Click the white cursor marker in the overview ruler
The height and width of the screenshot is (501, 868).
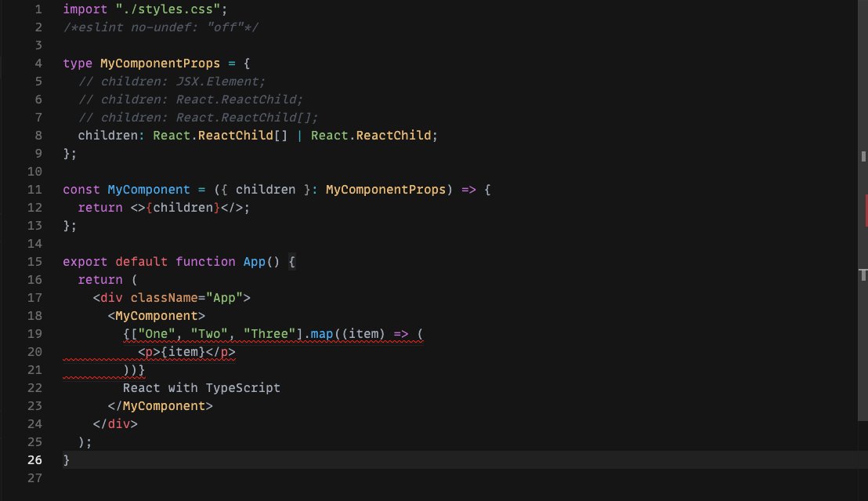coord(863,274)
